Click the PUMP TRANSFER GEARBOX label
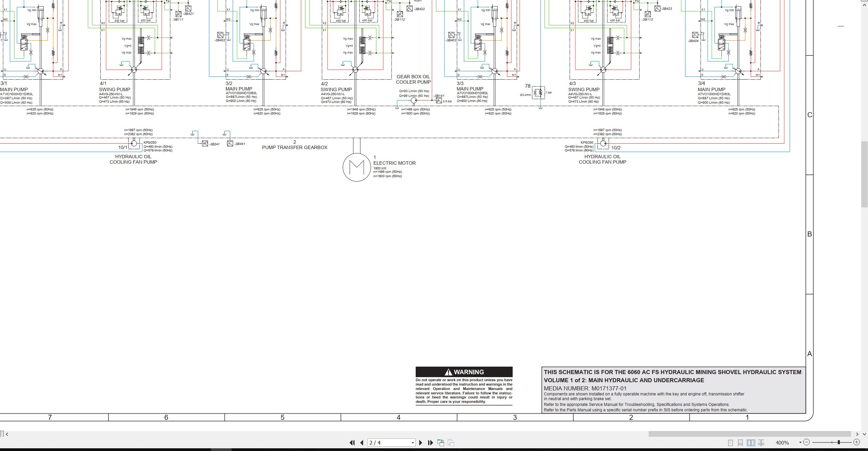The height and width of the screenshot is (451, 868). [295, 147]
